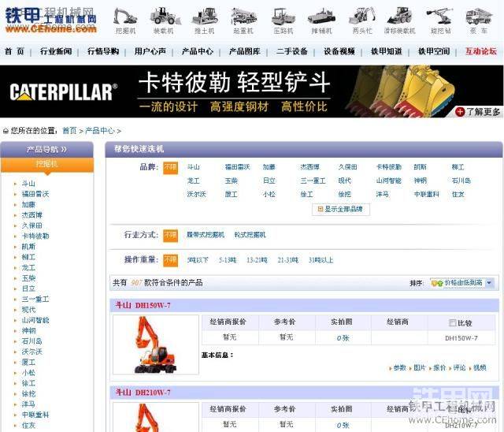Filter operating weight by 13-21吨
Viewport: 504px width, 432px height.
tap(257, 260)
